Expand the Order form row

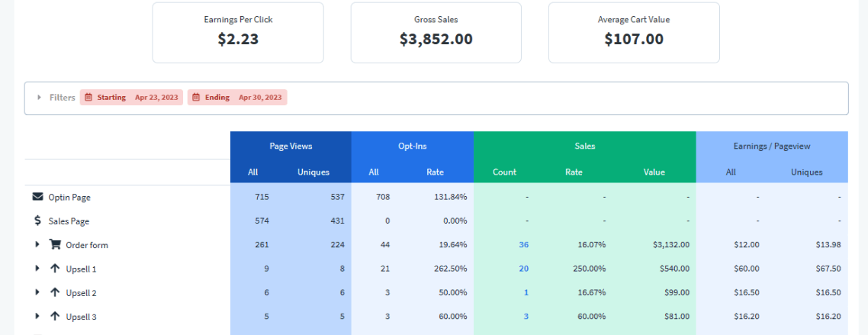click(x=37, y=245)
